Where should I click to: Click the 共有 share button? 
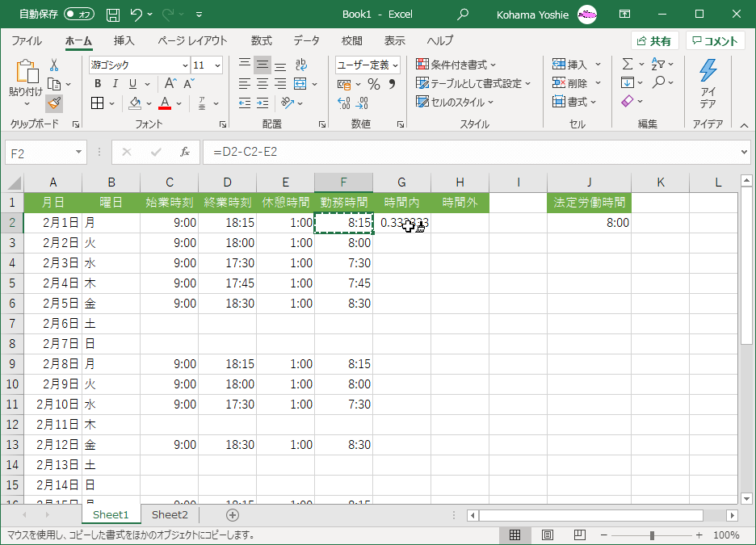coord(654,41)
